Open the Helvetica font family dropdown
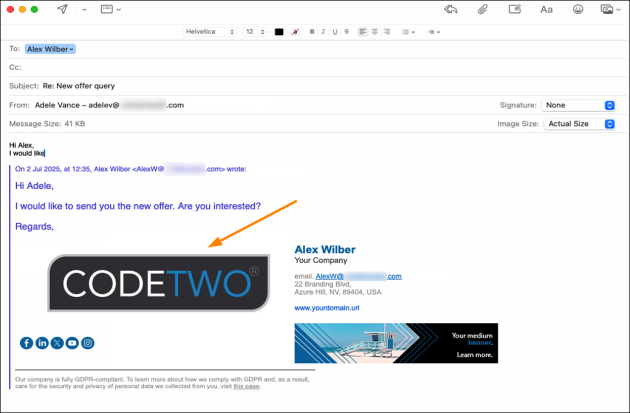 (209, 32)
